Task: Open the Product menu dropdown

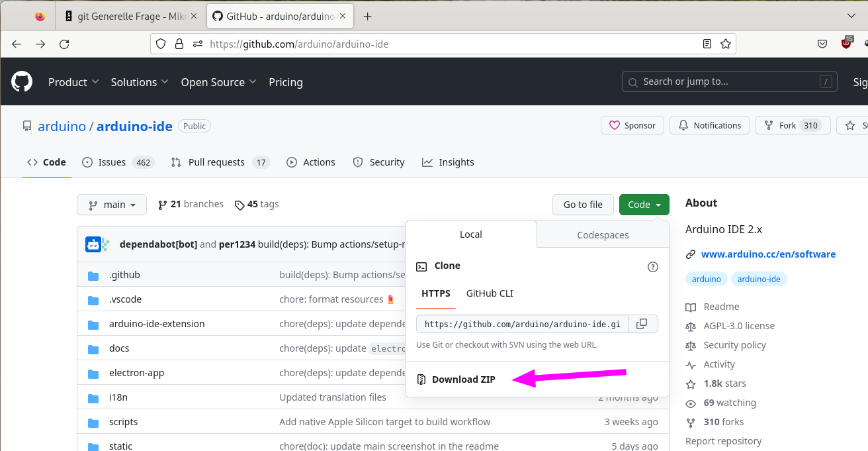Action: pos(73,82)
